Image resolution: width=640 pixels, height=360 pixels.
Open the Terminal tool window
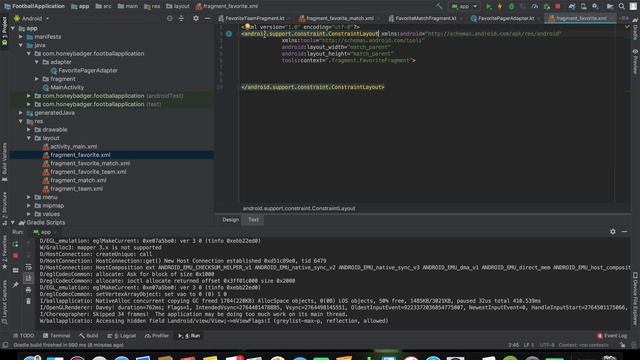pos(56,336)
